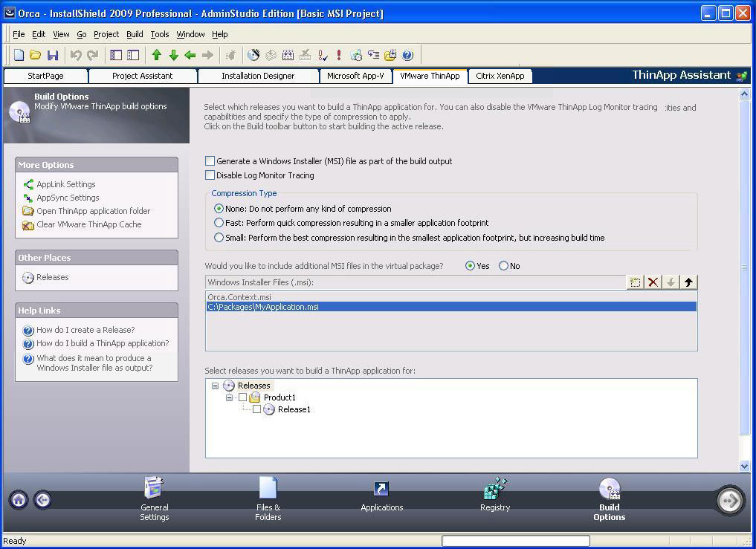This screenshot has width=756, height=549.
Task: Check Disable Log Monitor Tracing
Action: (210, 175)
